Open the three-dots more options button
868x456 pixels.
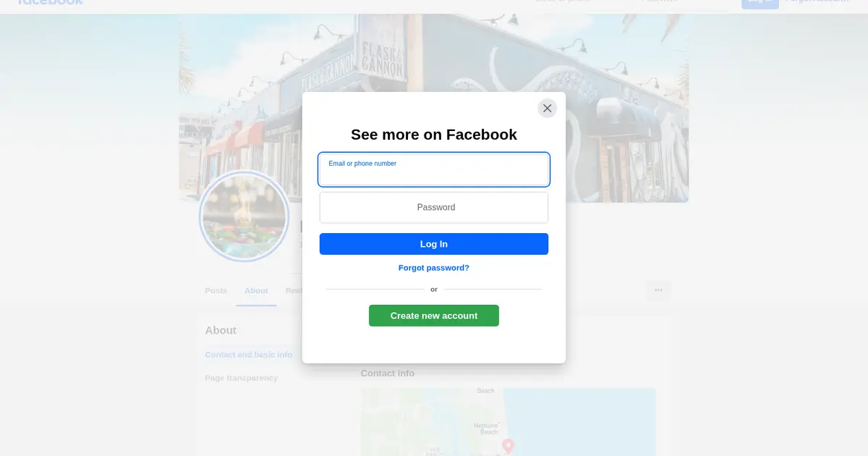pyautogui.click(x=658, y=290)
